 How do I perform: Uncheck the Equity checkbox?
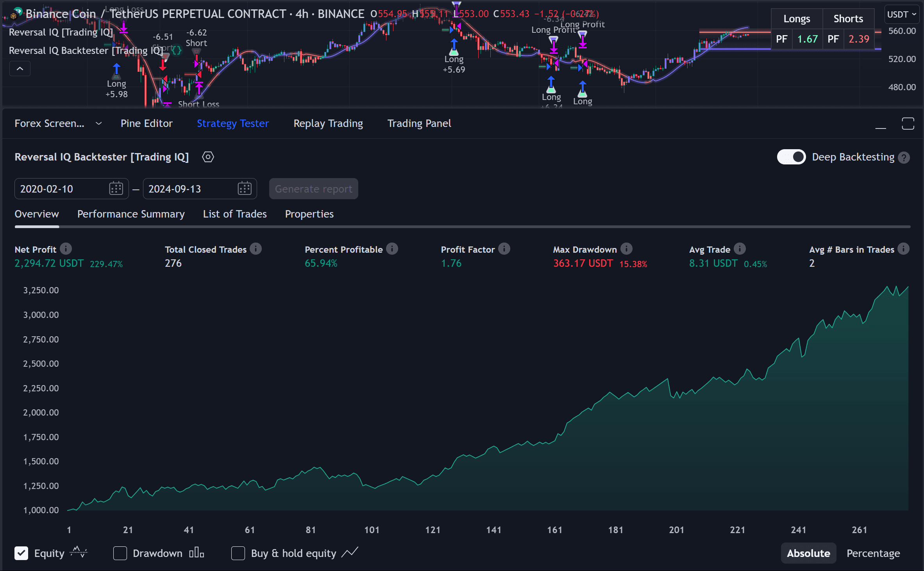[21, 553]
